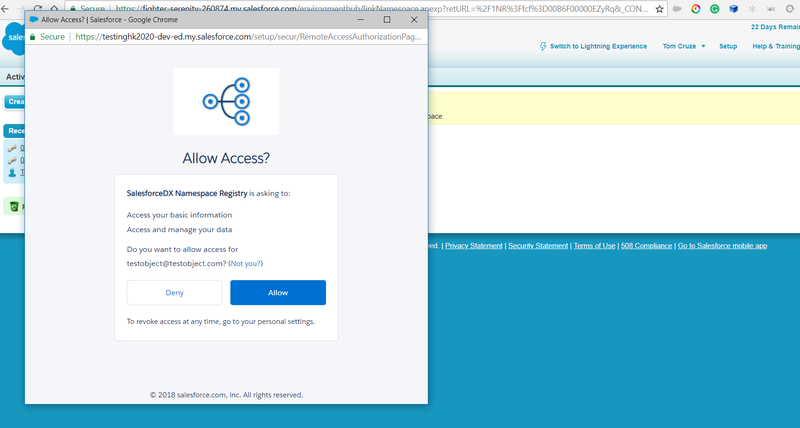Click the browser home icon
Viewport: 800px width, 428px height.
pos(54,9)
